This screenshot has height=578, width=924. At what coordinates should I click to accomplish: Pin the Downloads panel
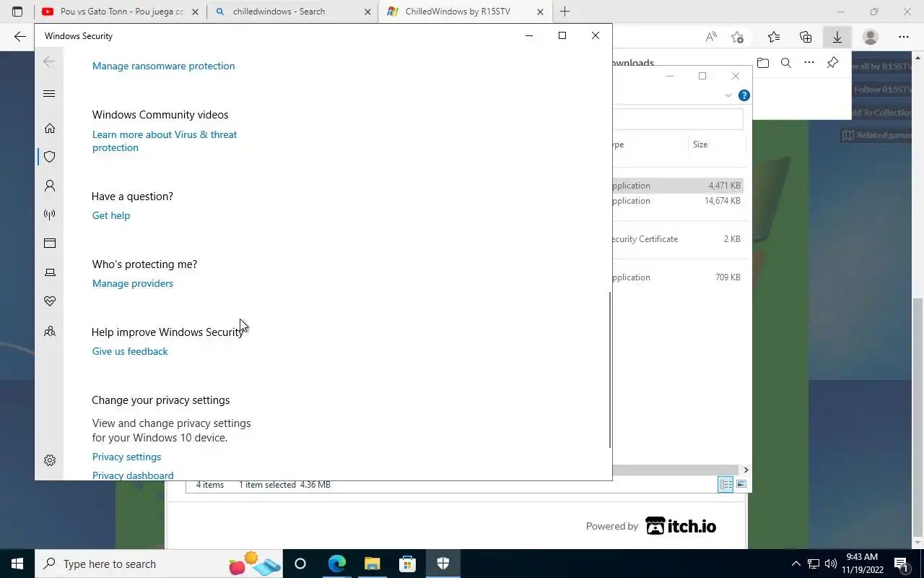coord(832,63)
